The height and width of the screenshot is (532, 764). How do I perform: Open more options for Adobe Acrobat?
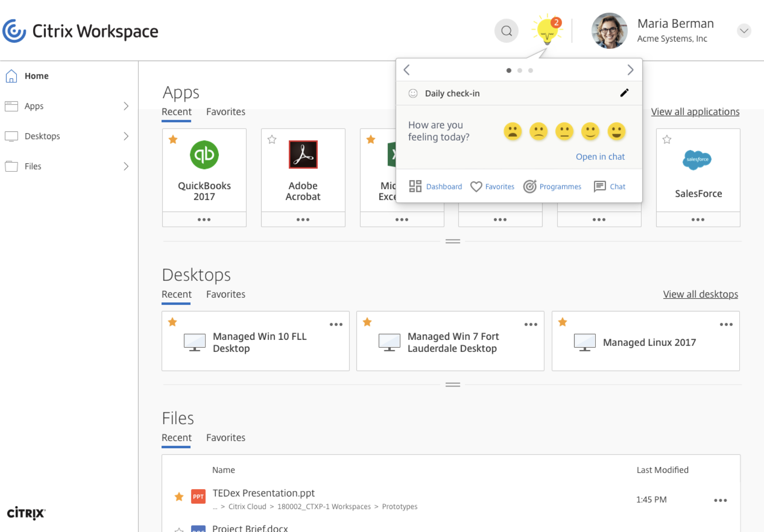[x=303, y=219]
